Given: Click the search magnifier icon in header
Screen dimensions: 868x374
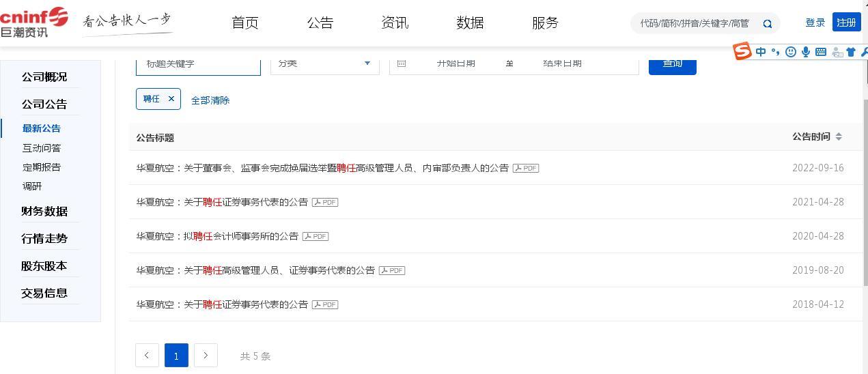Looking at the screenshot, I should point(768,24).
